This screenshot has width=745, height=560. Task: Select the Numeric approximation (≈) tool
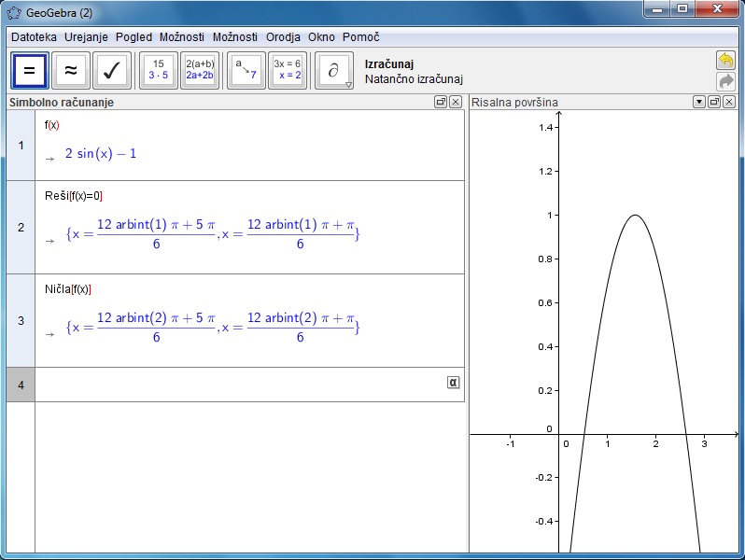pos(70,70)
